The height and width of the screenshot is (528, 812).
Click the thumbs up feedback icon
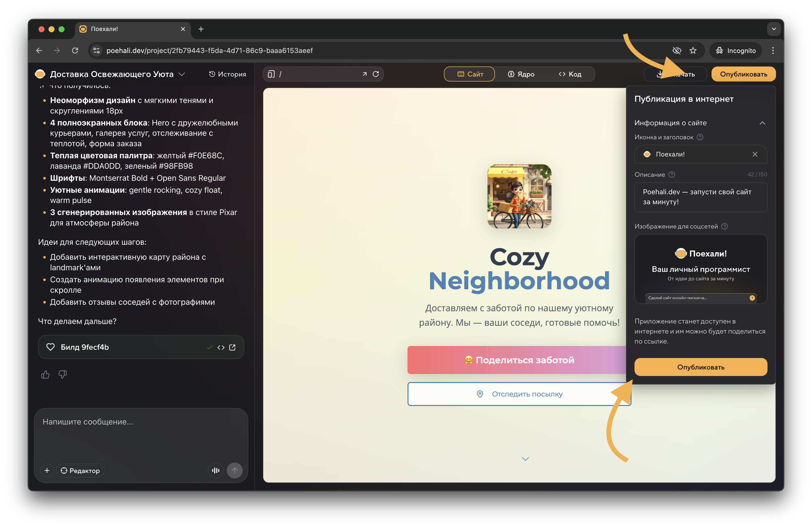pos(45,374)
